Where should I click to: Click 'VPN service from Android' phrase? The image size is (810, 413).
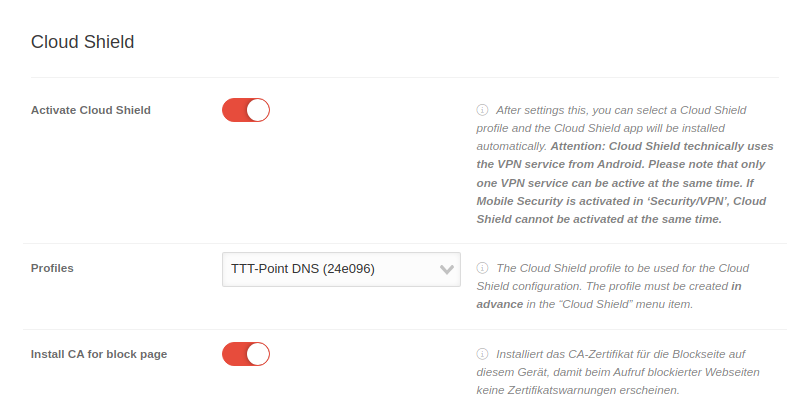click(x=546, y=164)
